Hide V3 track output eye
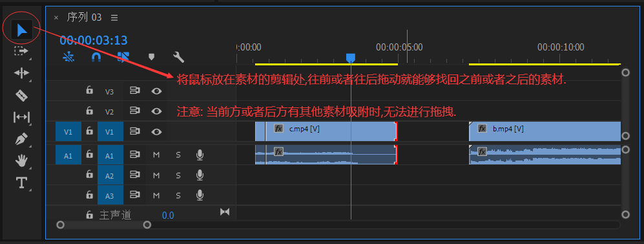 tap(156, 91)
